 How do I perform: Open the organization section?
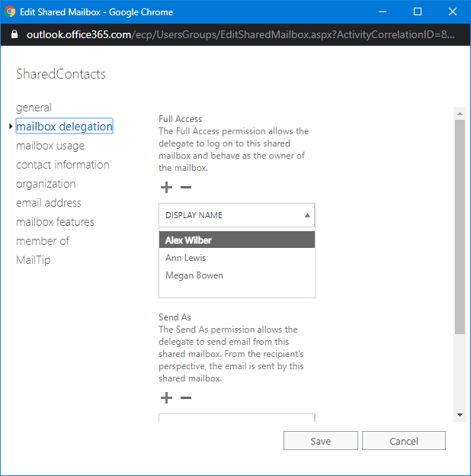(46, 184)
